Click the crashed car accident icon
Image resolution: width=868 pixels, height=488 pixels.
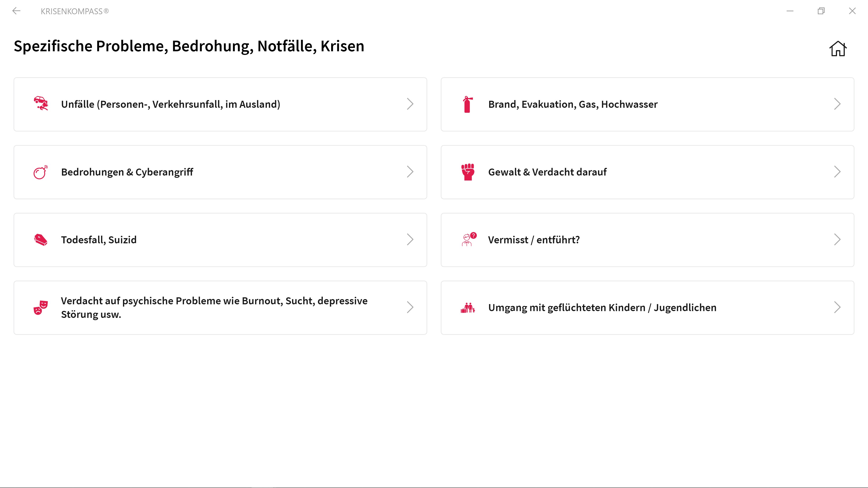pyautogui.click(x=41, y=103)
